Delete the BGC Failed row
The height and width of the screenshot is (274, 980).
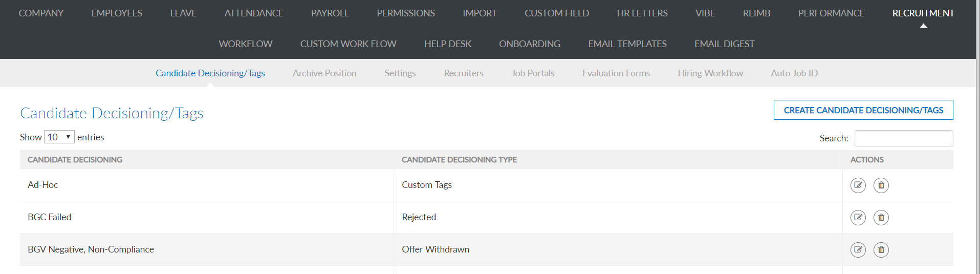[x=881, y=218]
